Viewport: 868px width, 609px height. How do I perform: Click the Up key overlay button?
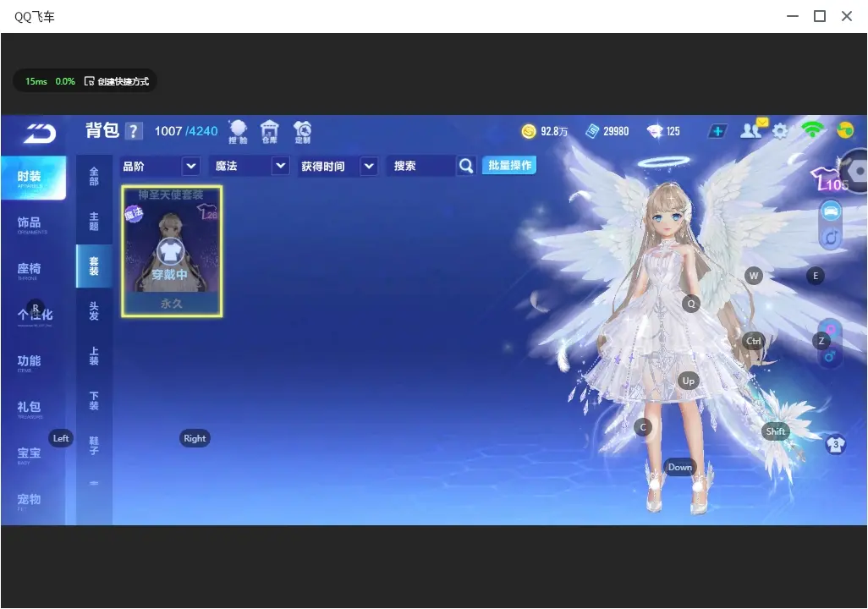pyautogui.click(x=688, y=381)
